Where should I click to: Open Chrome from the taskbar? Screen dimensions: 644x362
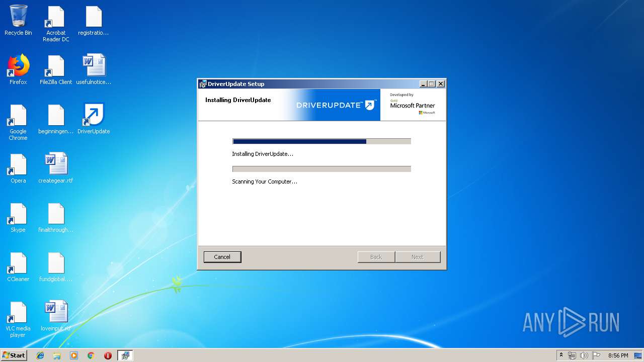pos(91,355)
